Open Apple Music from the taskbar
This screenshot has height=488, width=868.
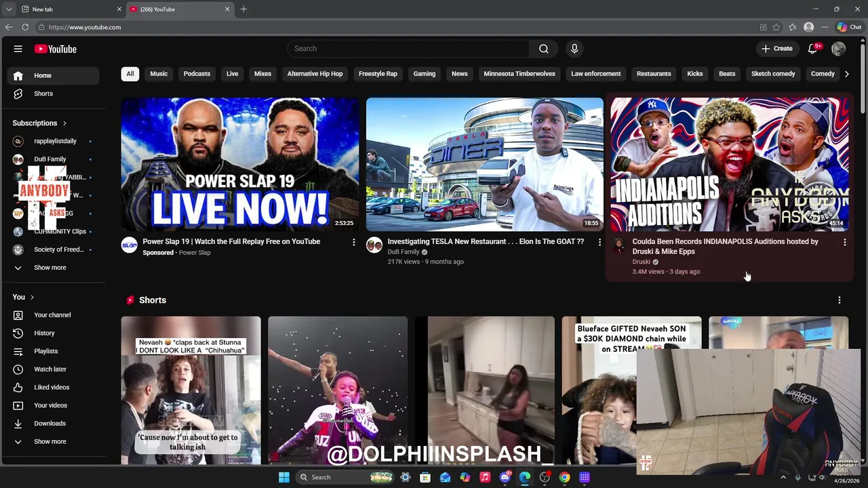point(485,477)
